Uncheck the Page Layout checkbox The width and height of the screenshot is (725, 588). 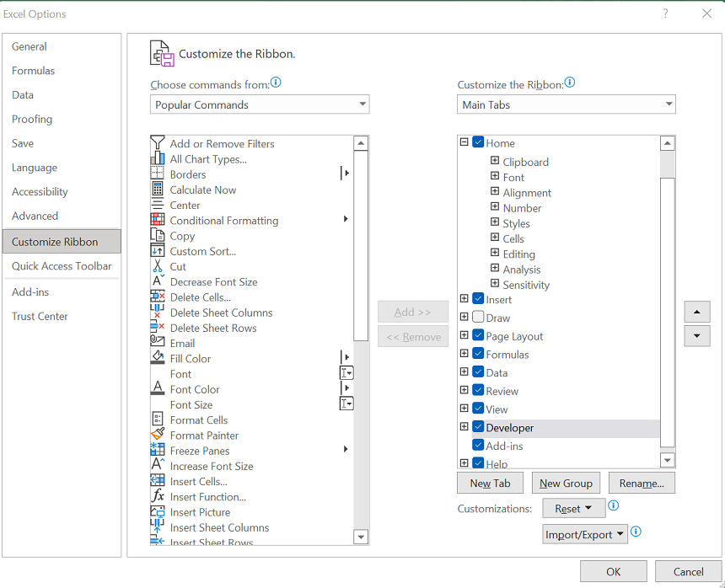(478, 335)
